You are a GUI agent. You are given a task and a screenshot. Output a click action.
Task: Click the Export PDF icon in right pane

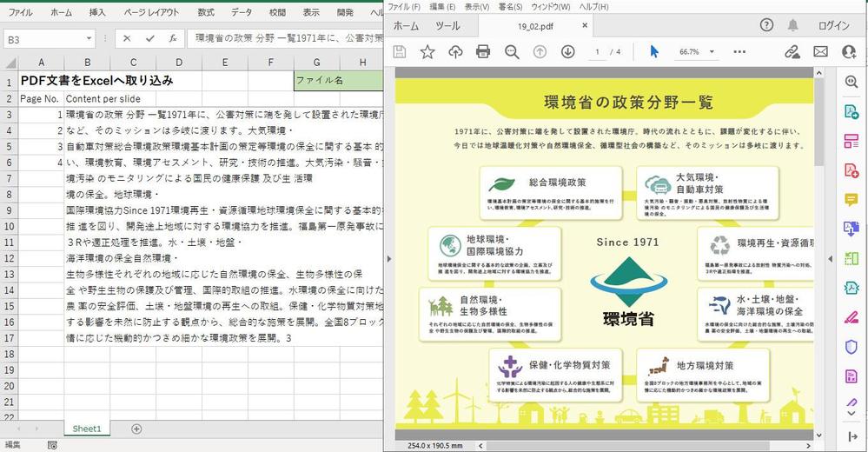click(851, 111)
